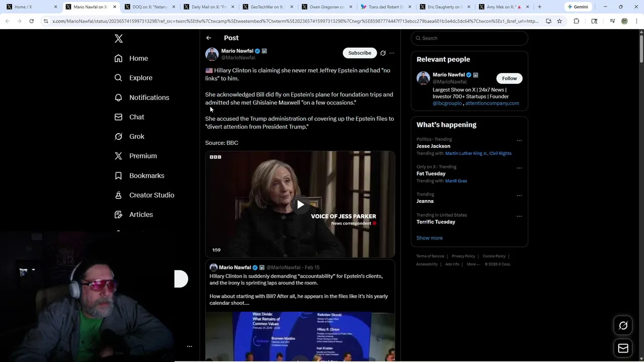Reload the page
The height and width of the screenshot is (362, 644).
(x=31, y=21)
